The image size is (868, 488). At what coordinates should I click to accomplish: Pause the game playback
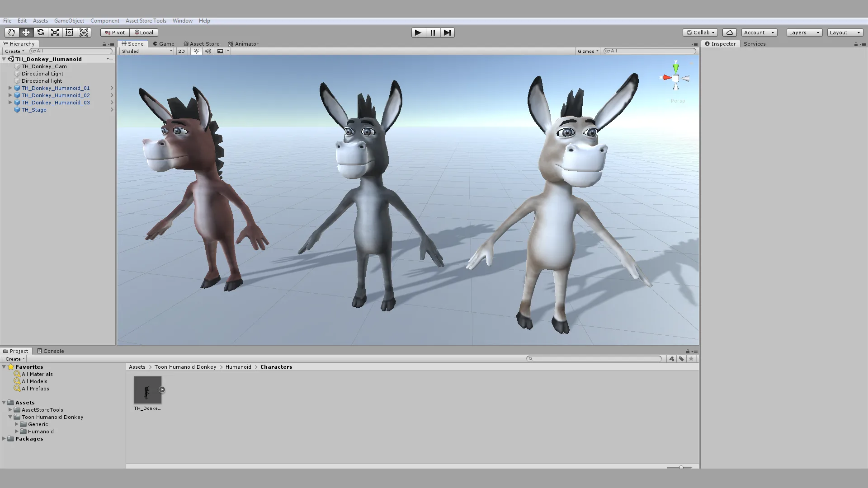pyautogui.click(x=433, y=33)
